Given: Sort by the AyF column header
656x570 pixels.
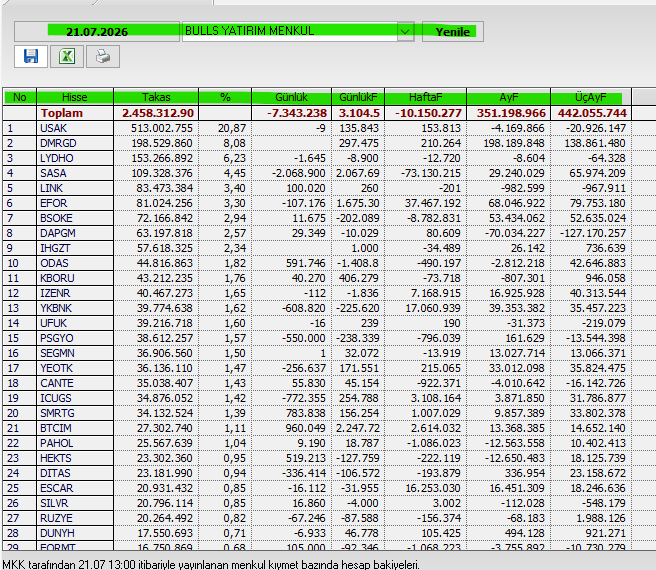Looking at the screenshot, I should tap(509, 97).
